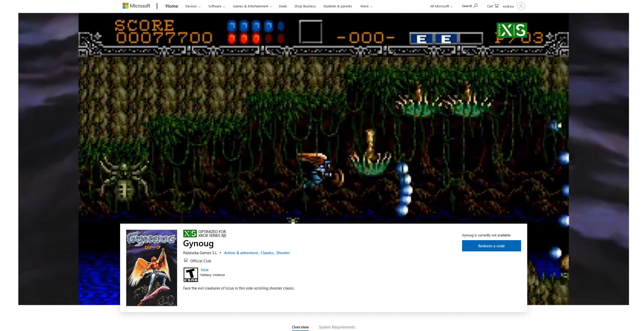
Task: Expand the Software dropdown menu
Action: coord(217,6)
